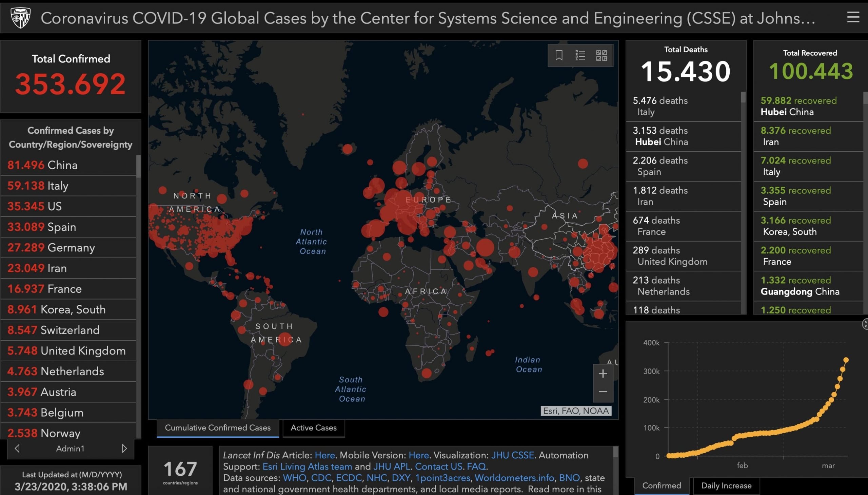Image resolution: width=868 pixels, height=495 pixels.
Task: Click the Total Deaths list scrollbar
Action: pyautogui.click(x=743, y=97)
